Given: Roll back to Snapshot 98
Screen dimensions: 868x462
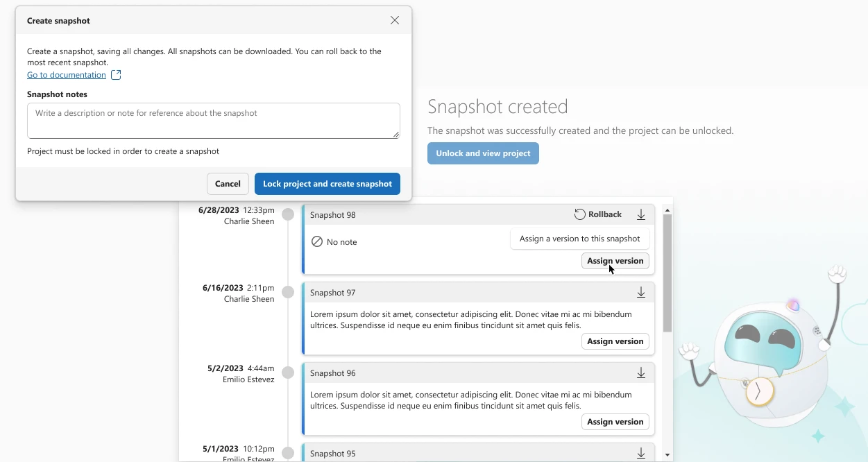Looking at the screenshot, I should [x=598, y=214].
